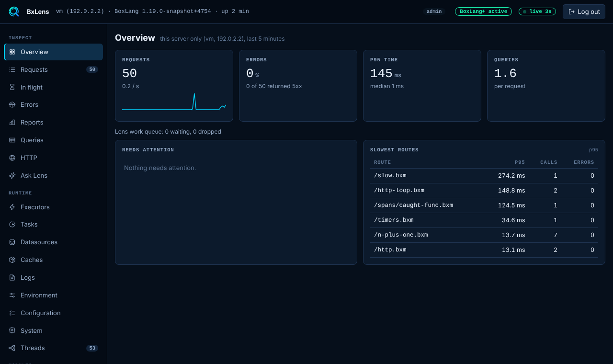Click the ERRORS column header in table
The width and height of the screenshot is (613, 364).
point(584,162)
